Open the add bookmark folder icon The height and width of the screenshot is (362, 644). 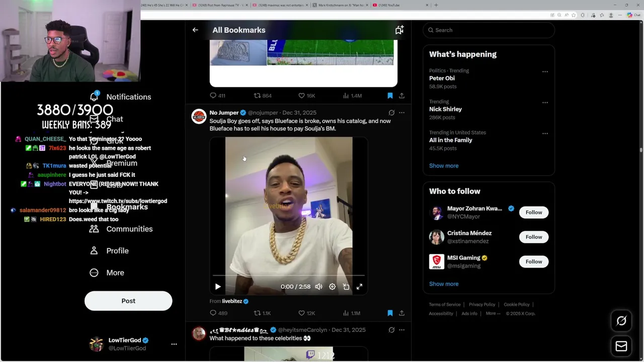pos(399,30)
